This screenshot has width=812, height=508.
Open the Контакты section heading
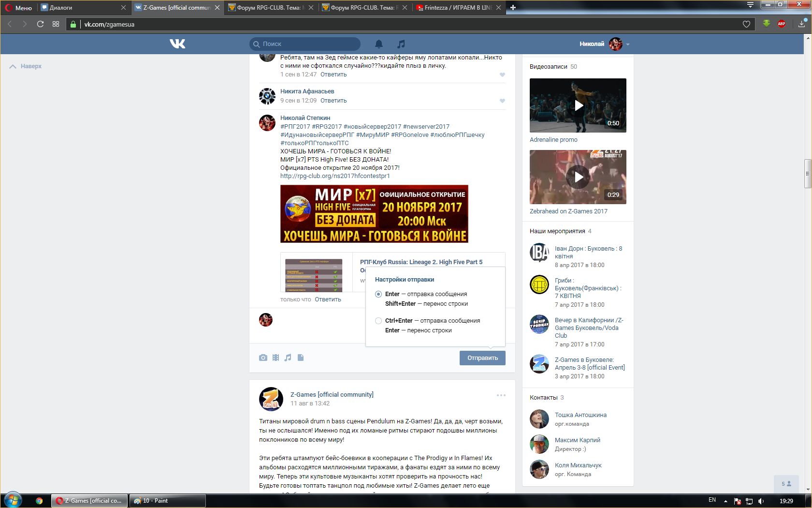[x=544, y=398]
